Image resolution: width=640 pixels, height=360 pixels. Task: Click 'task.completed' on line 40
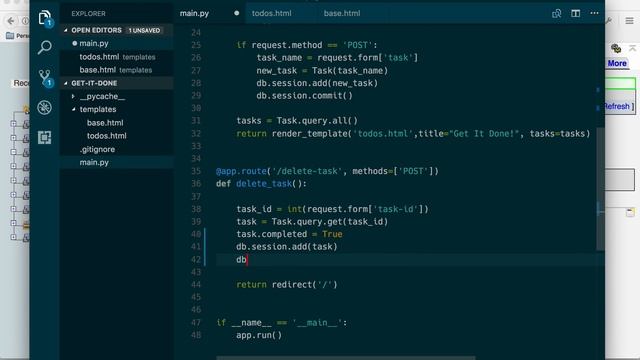click(x=271, y=234)
